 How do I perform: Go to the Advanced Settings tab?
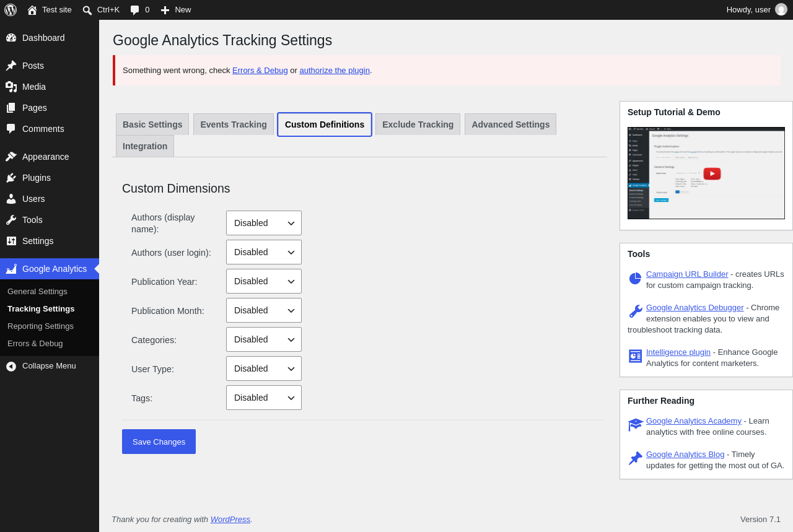(510, 124)
